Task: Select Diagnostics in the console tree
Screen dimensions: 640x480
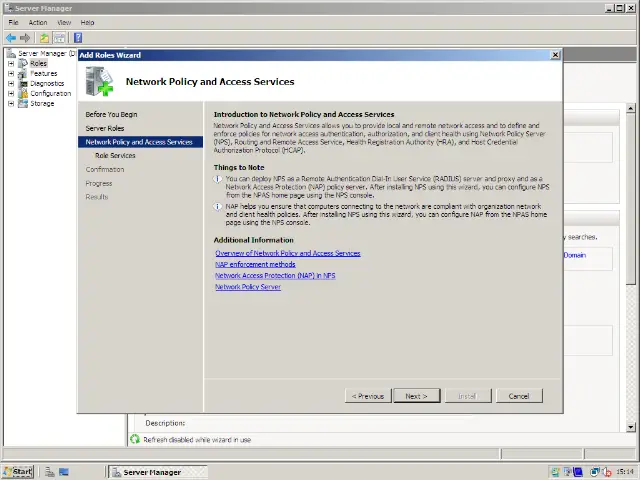Action: coord(47,84)
